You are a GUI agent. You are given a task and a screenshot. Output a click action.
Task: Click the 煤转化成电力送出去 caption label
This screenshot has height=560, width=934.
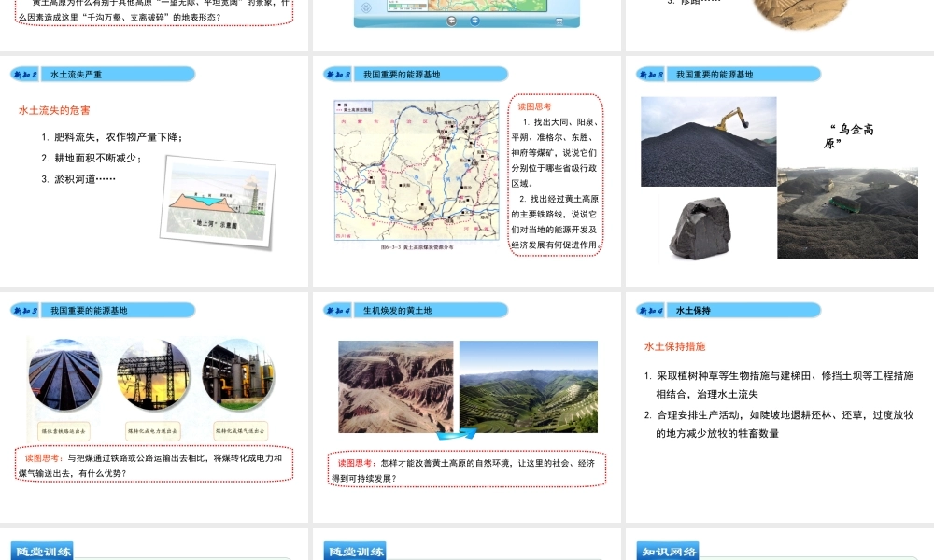tap(152, 430)
